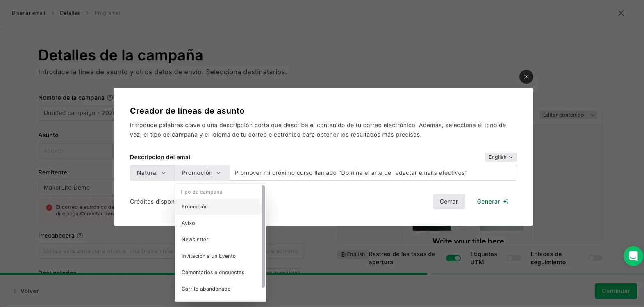Click the sparkle icon on Generar
644x307 pixels.
tap(506, 202)
